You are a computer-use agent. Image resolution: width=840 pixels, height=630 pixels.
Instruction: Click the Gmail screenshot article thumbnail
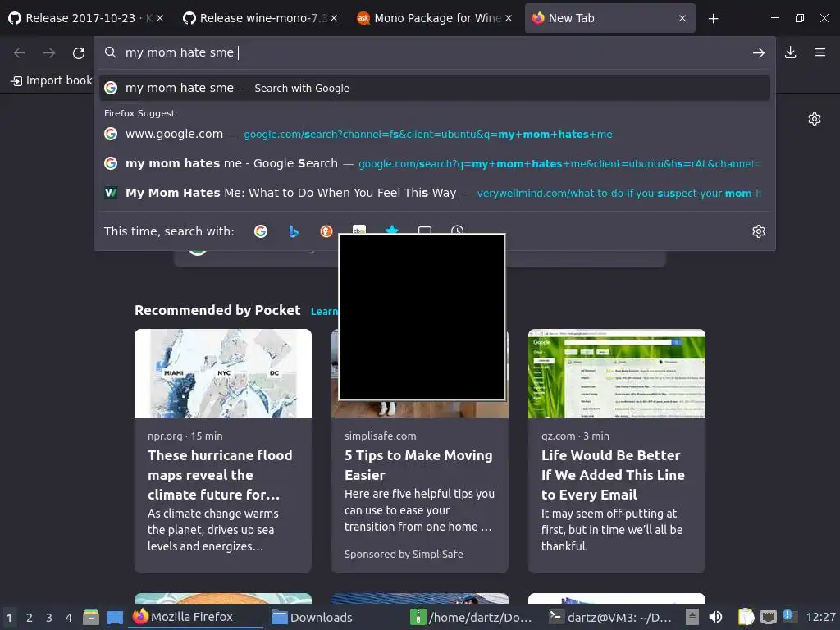[617, 373]
